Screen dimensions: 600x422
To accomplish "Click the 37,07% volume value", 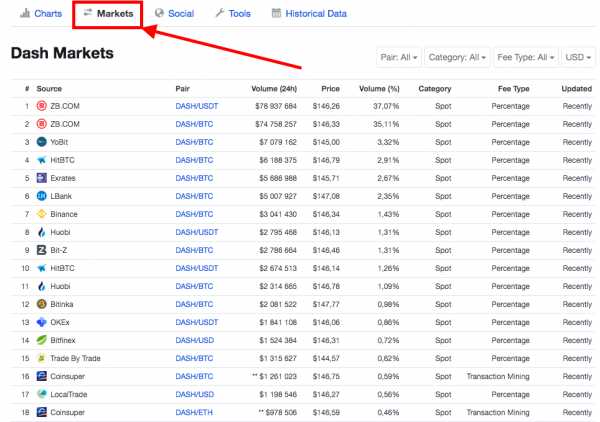I will [x=386, y=106].
